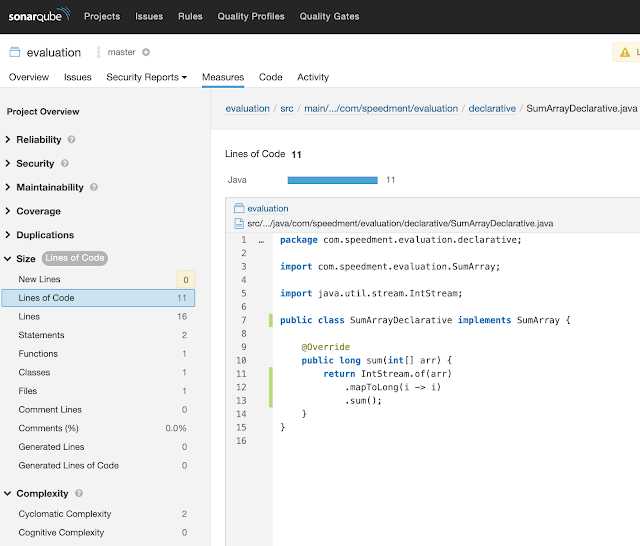This screenshot has height=546, width=640.
Task: Select the Lines measure row
Action: [98, 316]
